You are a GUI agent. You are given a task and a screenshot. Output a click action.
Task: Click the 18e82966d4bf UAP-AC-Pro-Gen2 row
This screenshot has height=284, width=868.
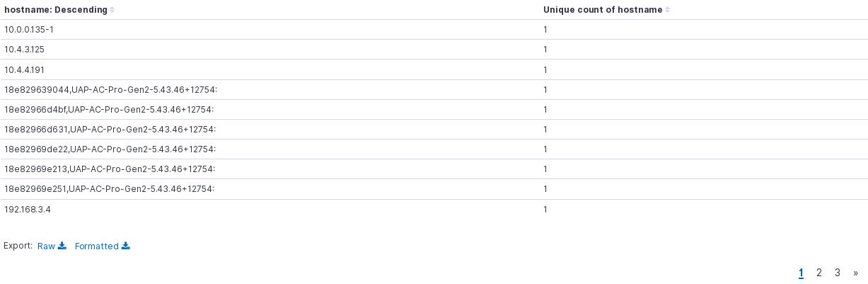[x=108, y=110]
